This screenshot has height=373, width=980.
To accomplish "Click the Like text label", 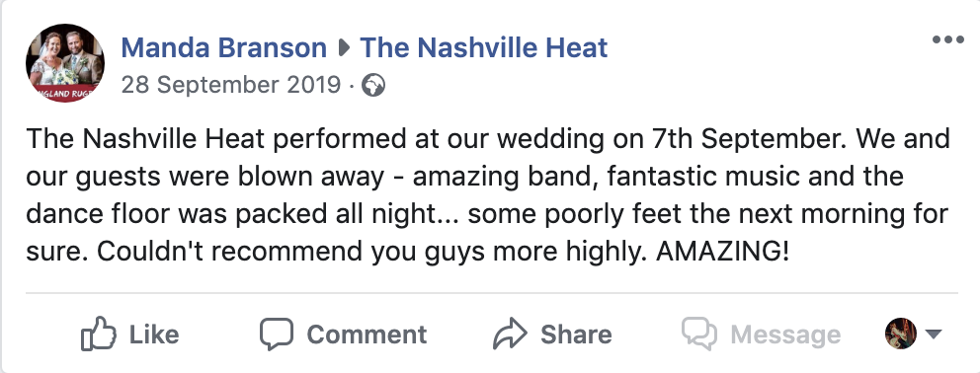I will [x=154, y=335].
